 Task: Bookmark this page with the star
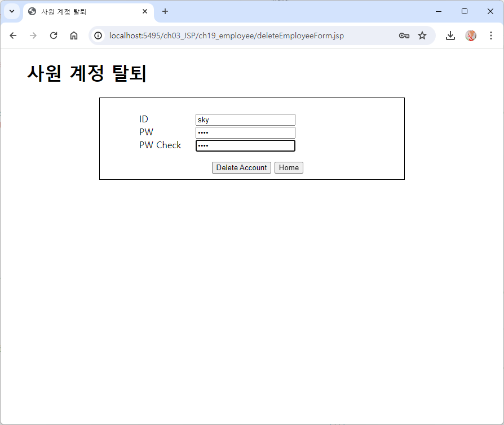pos(422,36)
